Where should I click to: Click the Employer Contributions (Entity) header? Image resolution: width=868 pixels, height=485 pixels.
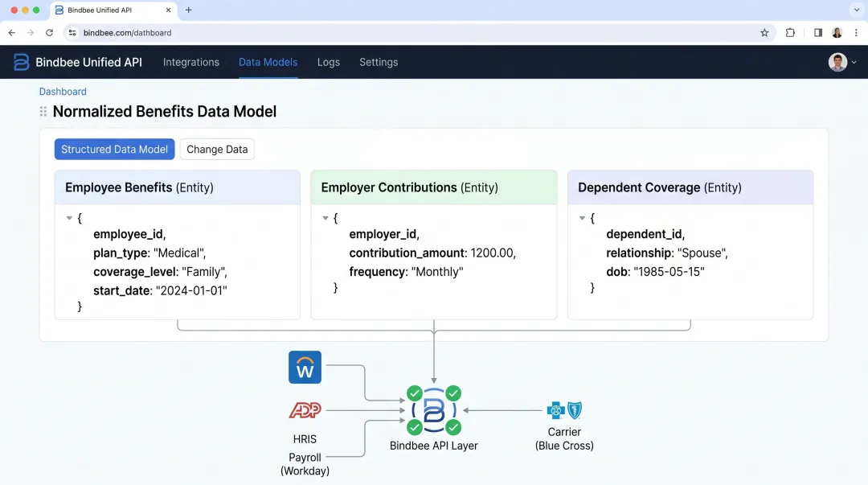tap(434, 187)
